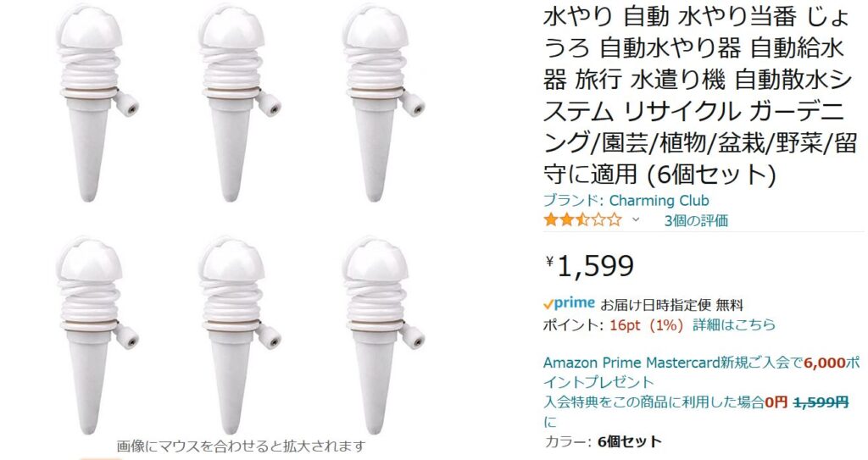The image size is (868, 460).
Task: Click the top-right watering spike image
Action: (x=384, y=103)
